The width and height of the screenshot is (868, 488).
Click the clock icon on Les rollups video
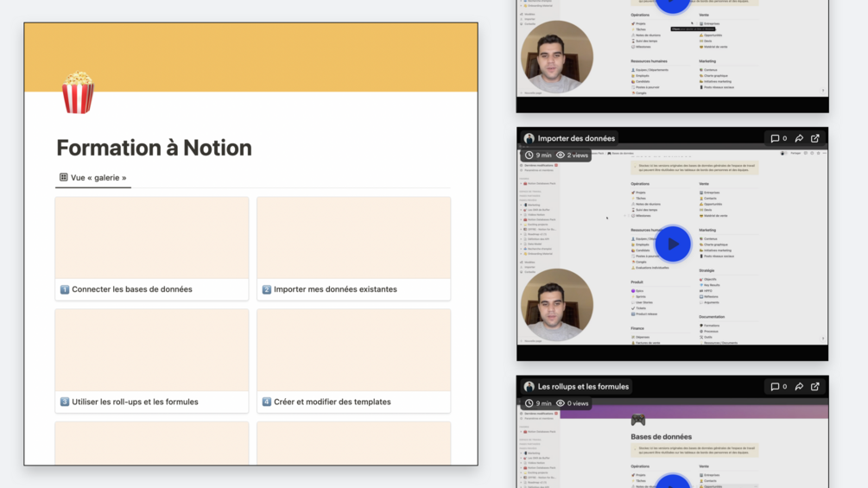click(529, 403)
